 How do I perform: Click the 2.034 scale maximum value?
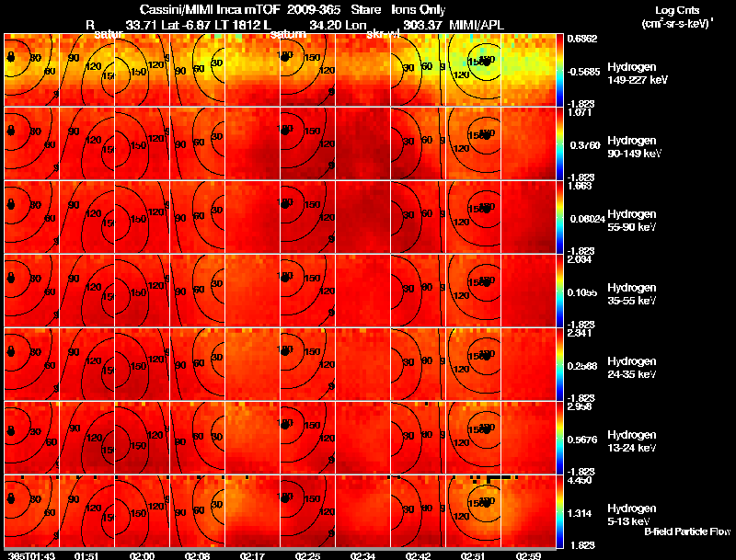pyautogui.click(x=580, y=260)
